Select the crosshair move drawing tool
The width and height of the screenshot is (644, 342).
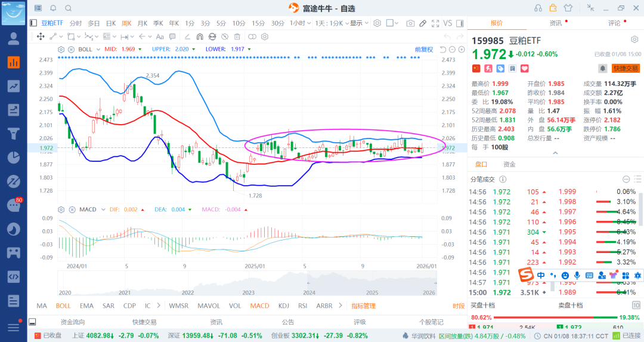click(41, 36)
